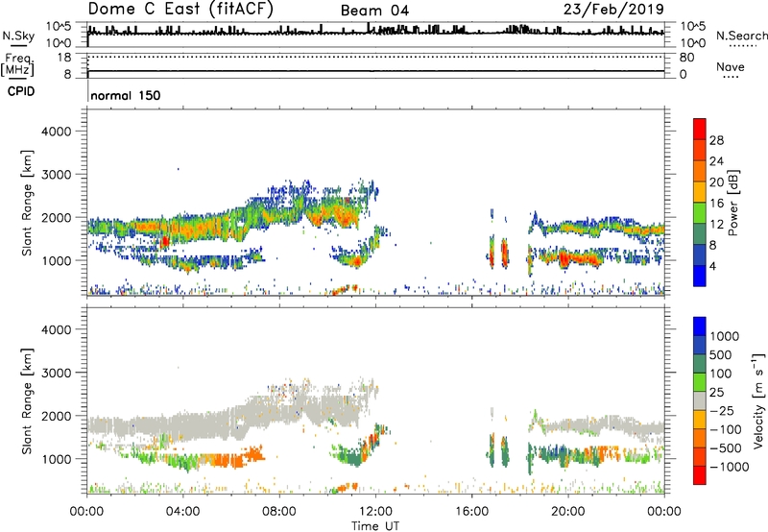Click the left "10^5" noise axis label

click(x=59, y=26)
